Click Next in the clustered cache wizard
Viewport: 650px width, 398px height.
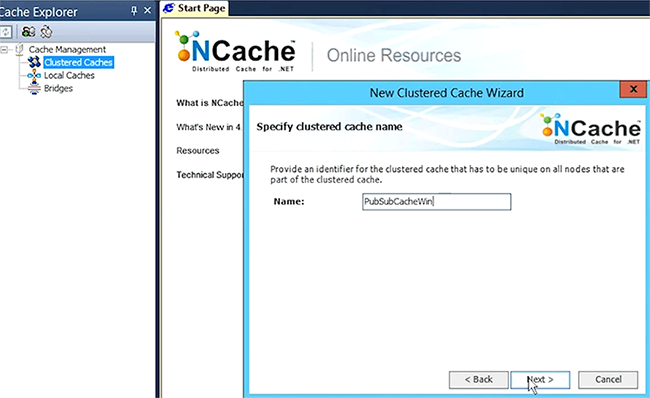click(540, 380)
